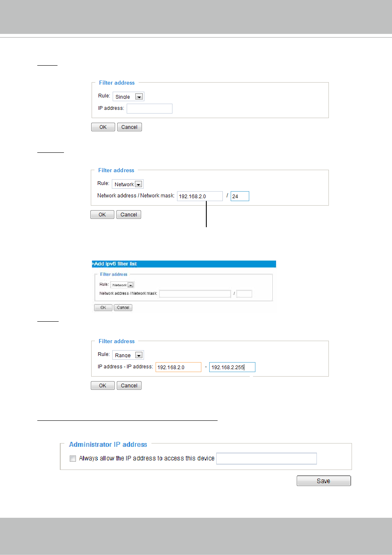This screenshot has width=392, height=555.
Task: Save the Administrator IP address settings
Action: pos(324,481)
